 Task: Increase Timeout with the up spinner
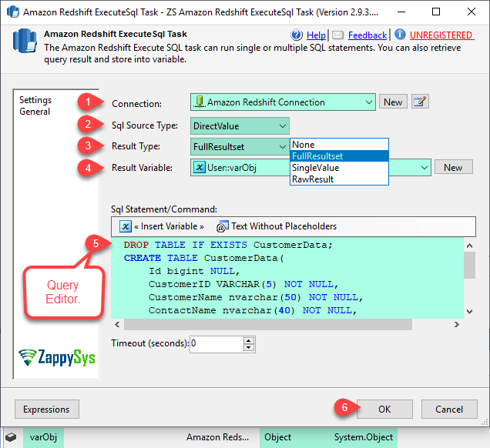(x=248, y=340)
